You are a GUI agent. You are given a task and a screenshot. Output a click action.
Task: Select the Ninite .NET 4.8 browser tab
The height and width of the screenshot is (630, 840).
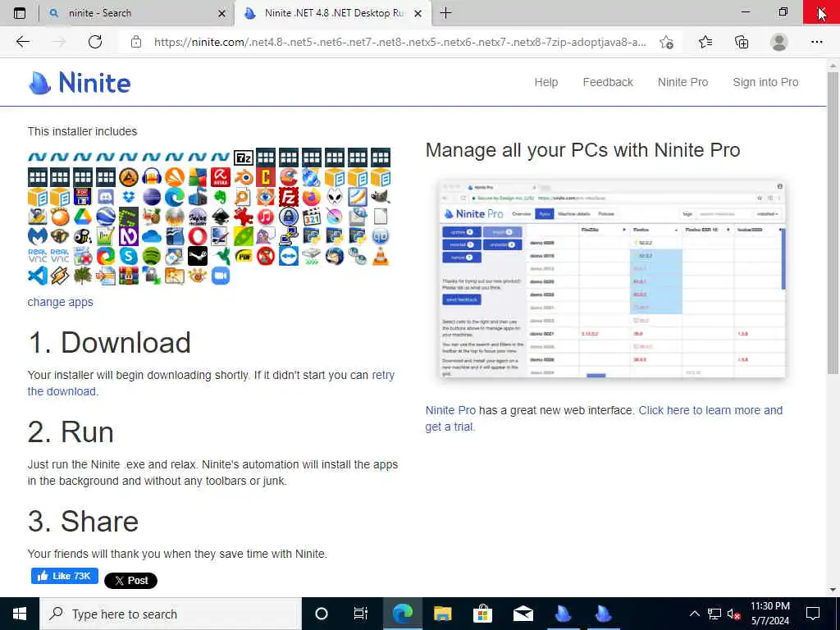(x=332, y=13)
